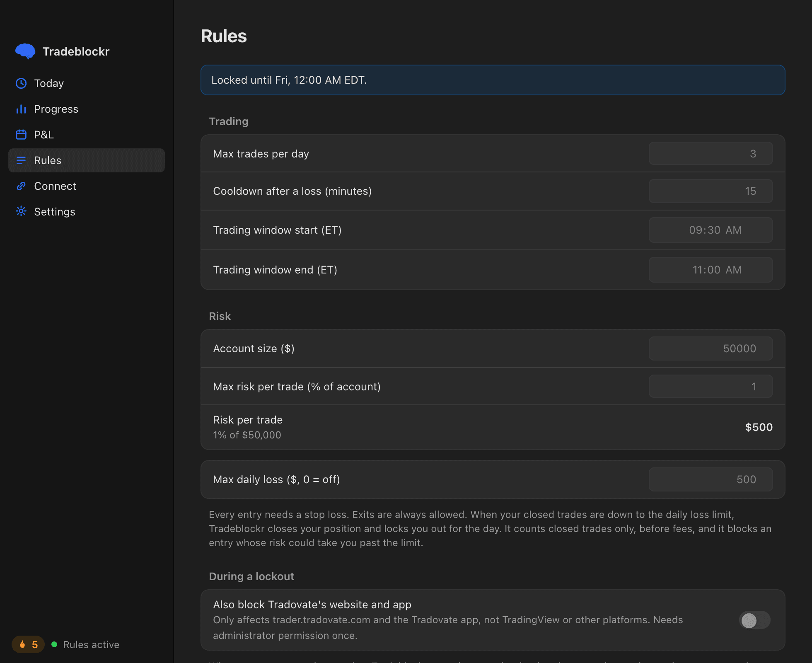Click the Rules active status text

(91, 645)
